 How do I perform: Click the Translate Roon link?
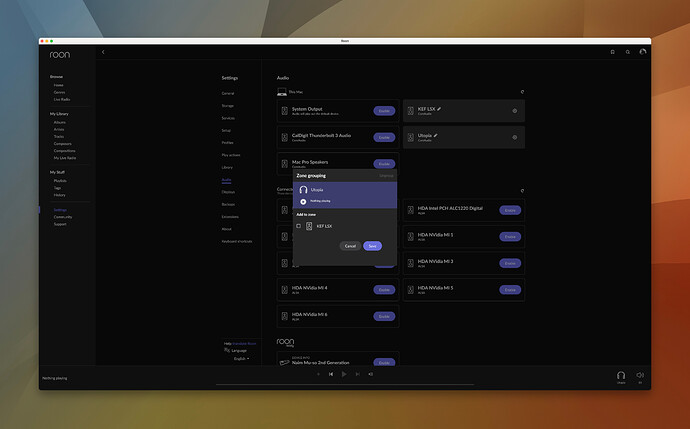tap(244, 343)
